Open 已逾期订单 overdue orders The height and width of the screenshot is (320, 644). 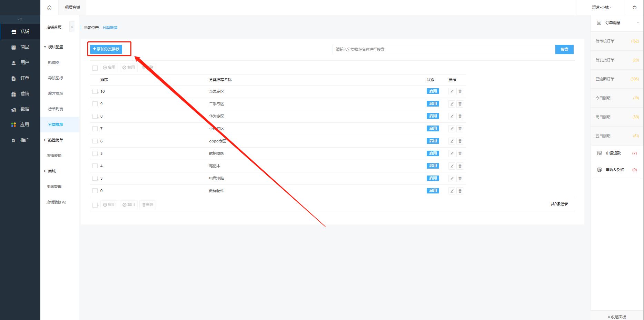pyautogui.click(x=616, y=79)
